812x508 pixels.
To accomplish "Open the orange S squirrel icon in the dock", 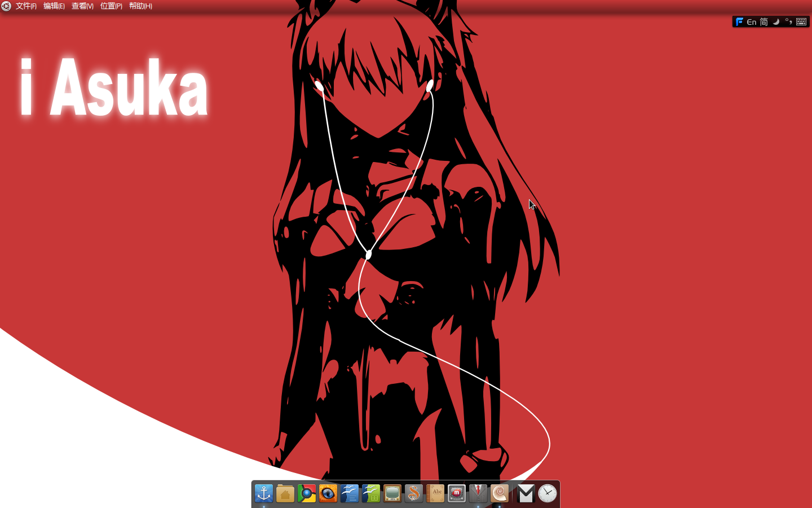I will [414, 494].
